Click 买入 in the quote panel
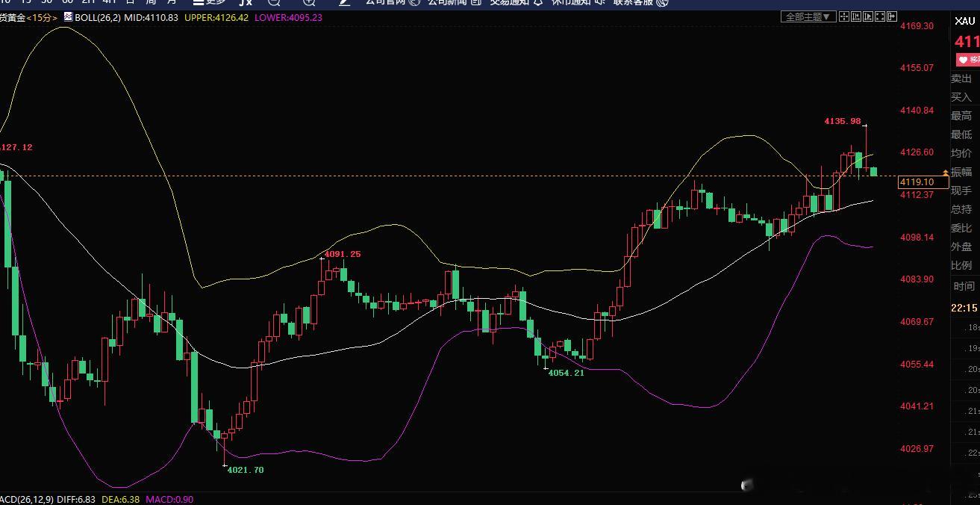This screenshot has width=980, height=505. click(x=961, y=97)
